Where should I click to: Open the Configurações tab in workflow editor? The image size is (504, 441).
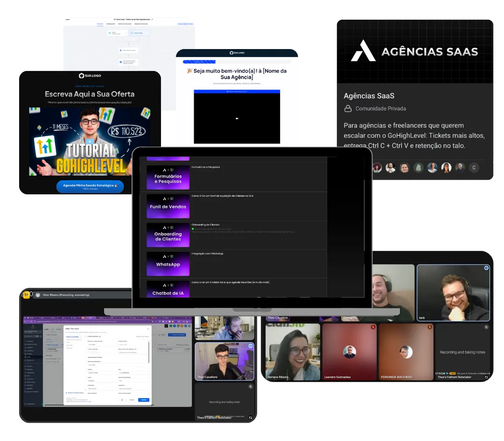click(x=111, y=24)
